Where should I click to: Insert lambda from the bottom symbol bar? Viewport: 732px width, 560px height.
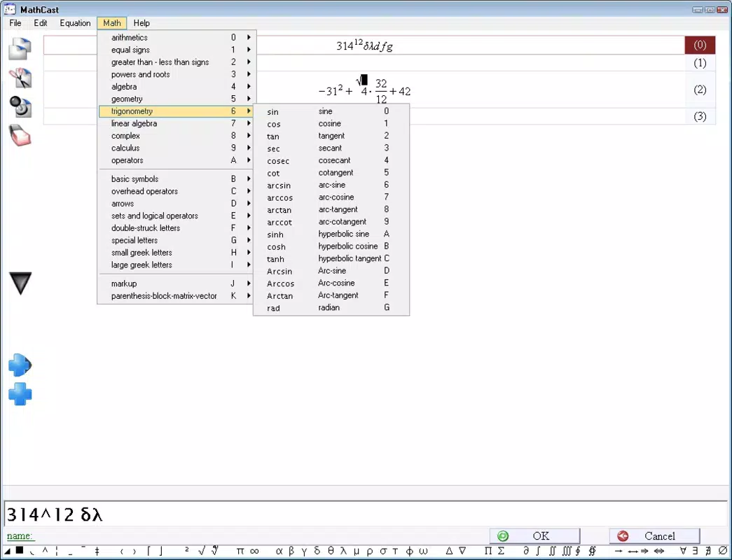[344, 551]
